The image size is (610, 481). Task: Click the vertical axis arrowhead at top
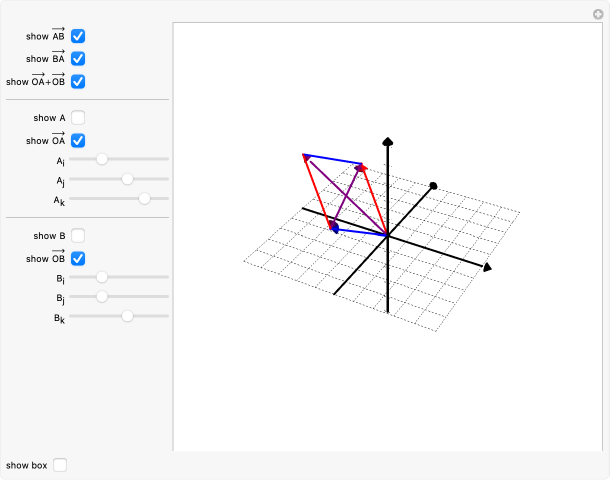click(387, 142)
